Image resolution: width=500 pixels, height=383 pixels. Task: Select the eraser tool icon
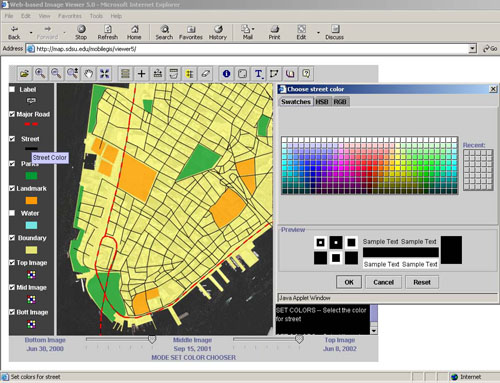[206, 74]
